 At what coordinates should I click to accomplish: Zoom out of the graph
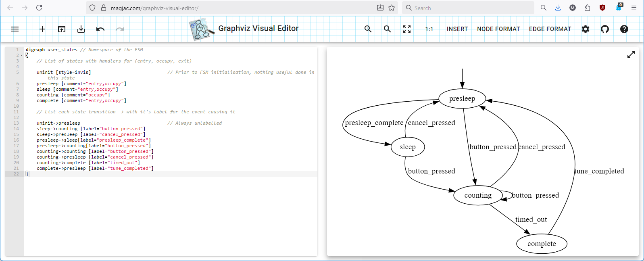click(x=387, y=29)
